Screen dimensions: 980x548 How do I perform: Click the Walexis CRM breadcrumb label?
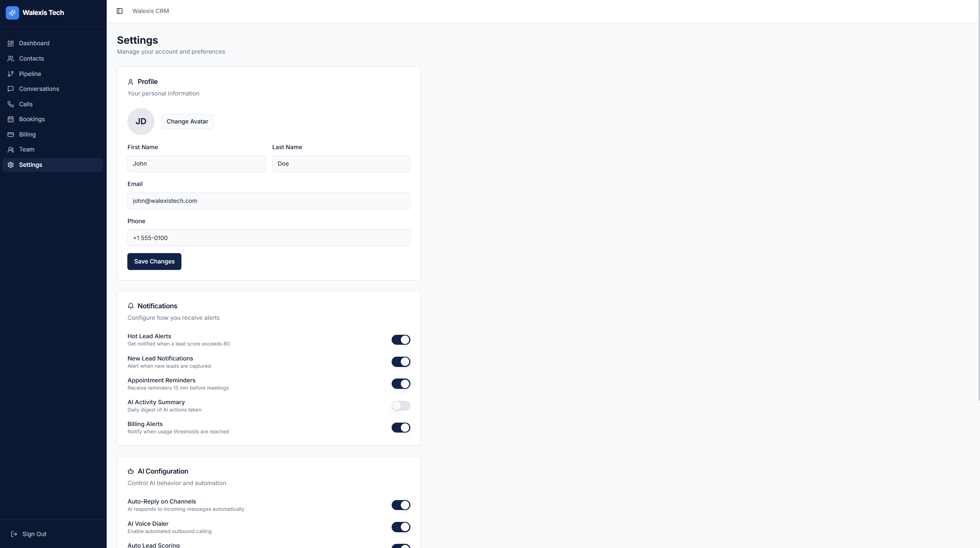click(x=150, y=11)
